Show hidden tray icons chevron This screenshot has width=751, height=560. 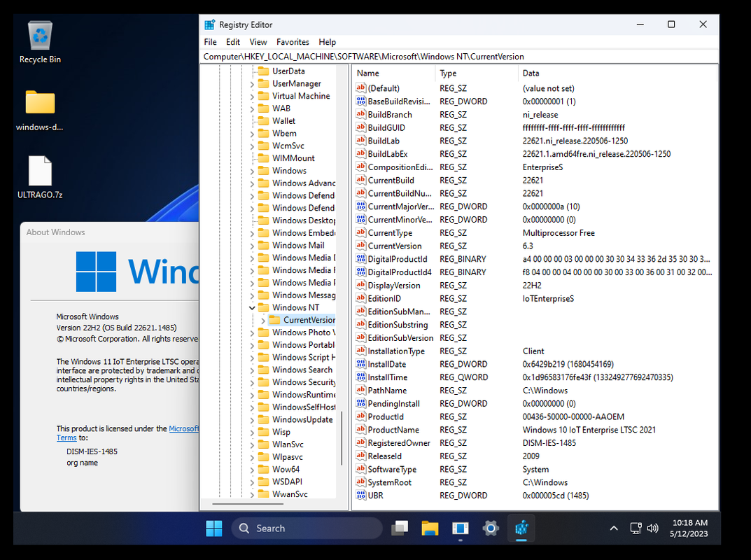pyautogui.click(x=614, y=528)
